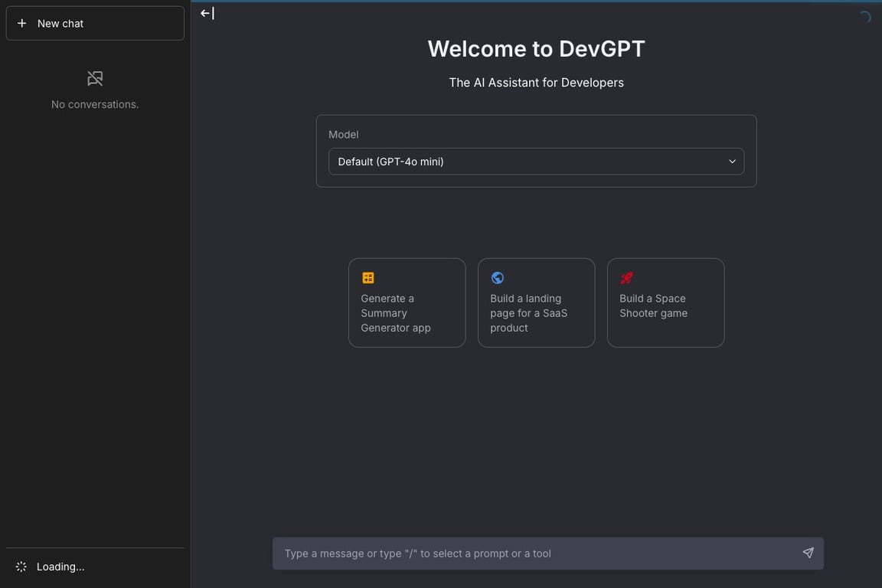The image size is (882, 588).
Task: Start a New chat
Action: coord(95,23)
